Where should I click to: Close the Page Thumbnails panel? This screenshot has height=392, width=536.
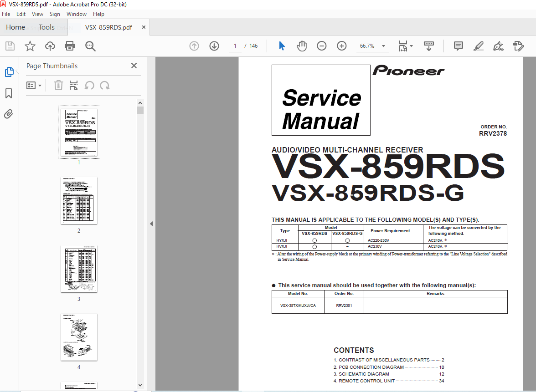click(134, 66)
